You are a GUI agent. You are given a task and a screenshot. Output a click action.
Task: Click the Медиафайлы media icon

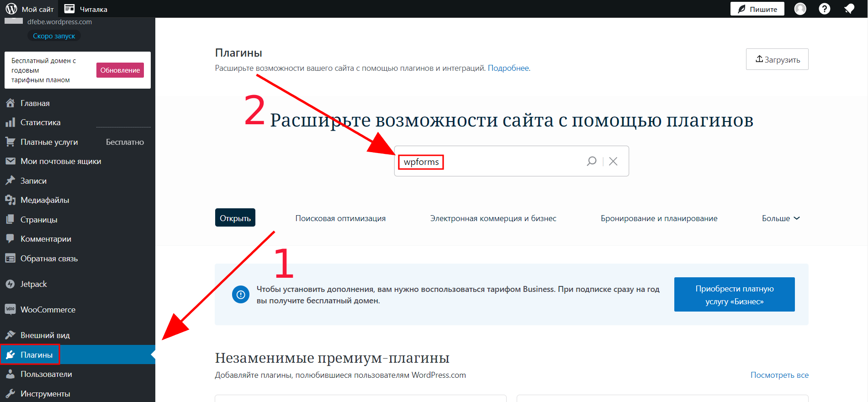click(x=10, y=200)
